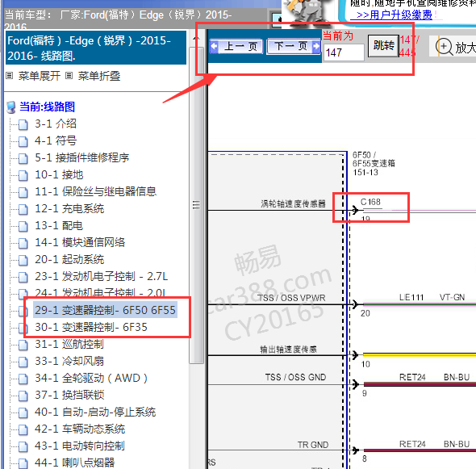Open 37-1 换挡联锁
Screen dimensions: 476x469
69,396
